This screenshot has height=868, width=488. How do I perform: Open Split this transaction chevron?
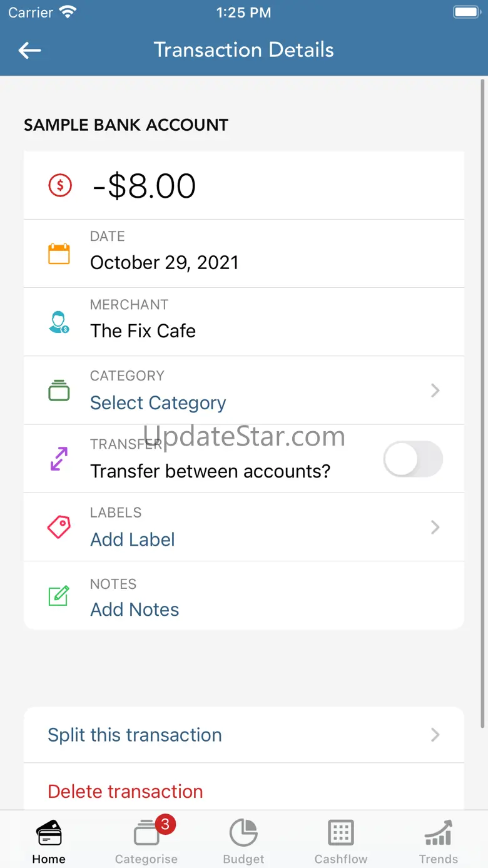[435, 735]
